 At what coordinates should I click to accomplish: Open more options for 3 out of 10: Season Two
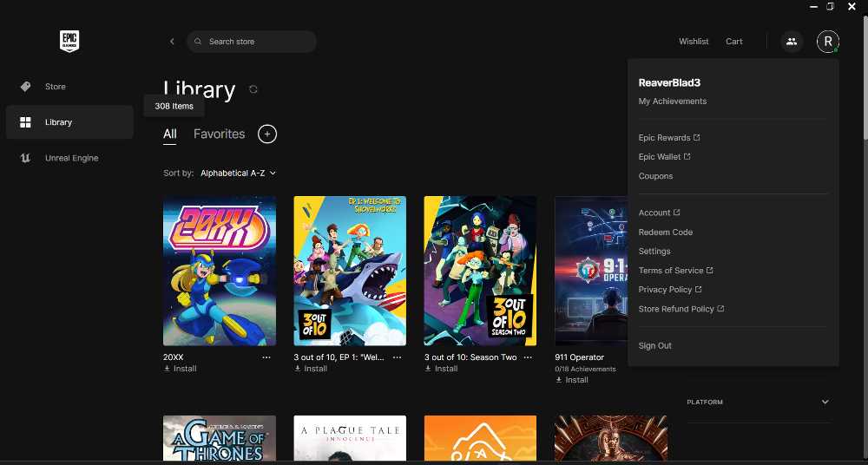(x=528, y=357)
